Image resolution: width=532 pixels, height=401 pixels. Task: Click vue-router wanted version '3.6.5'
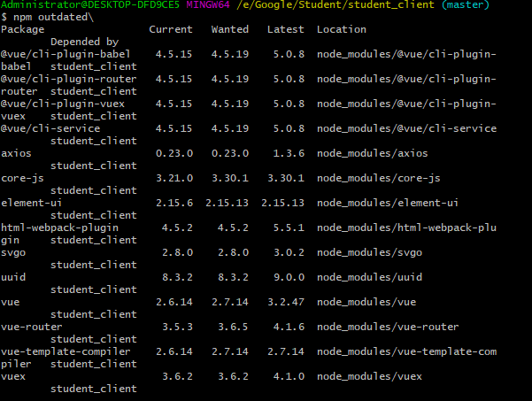(233, 327)
